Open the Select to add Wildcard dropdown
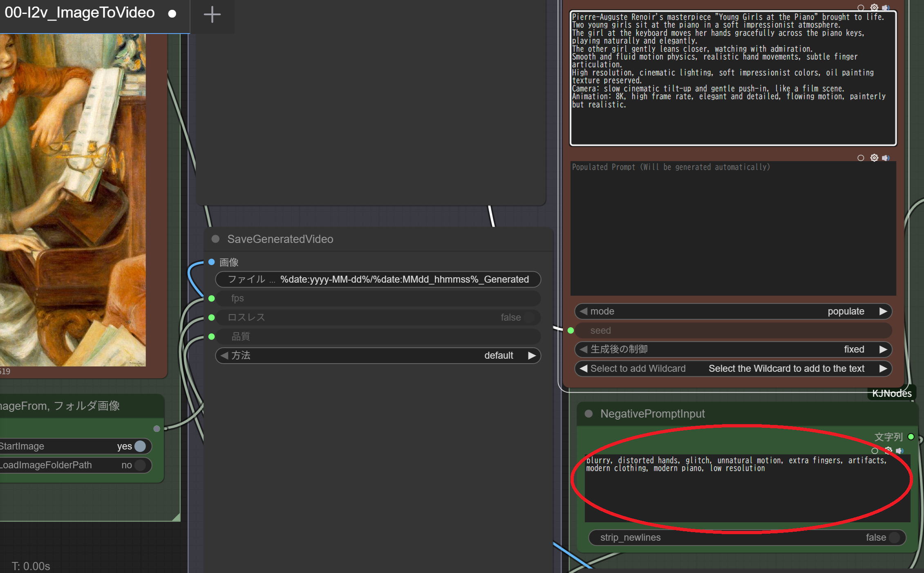 733,369
